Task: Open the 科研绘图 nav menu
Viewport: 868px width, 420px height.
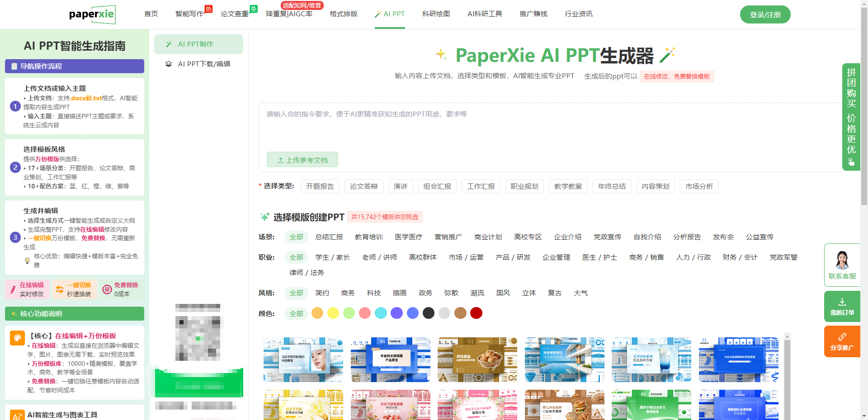Action: pos(436,14)
